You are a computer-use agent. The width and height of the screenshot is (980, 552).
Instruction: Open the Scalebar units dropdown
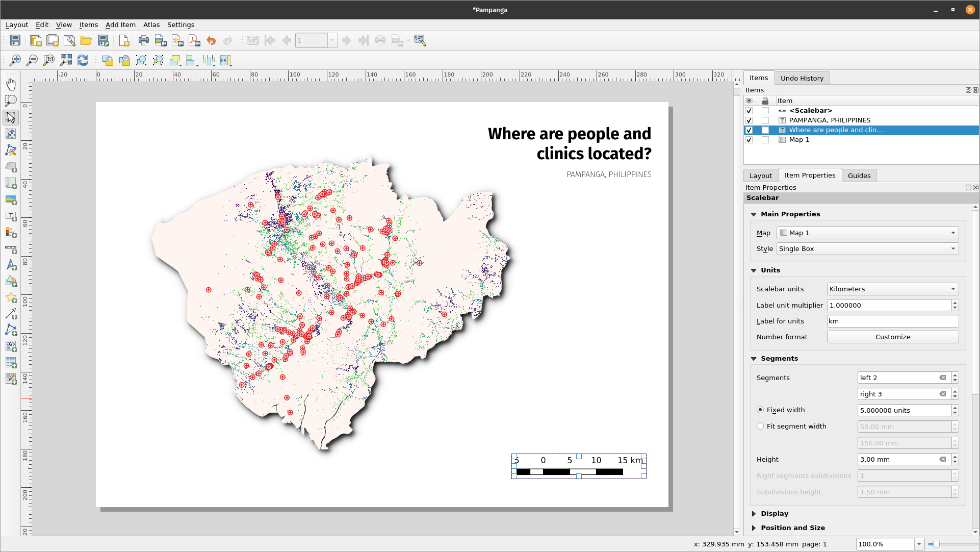point(892,289)
